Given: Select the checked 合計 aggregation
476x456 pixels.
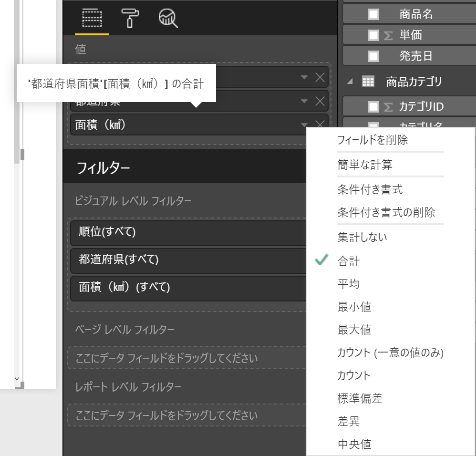Looking at the screenshot, I should [349, 261].
